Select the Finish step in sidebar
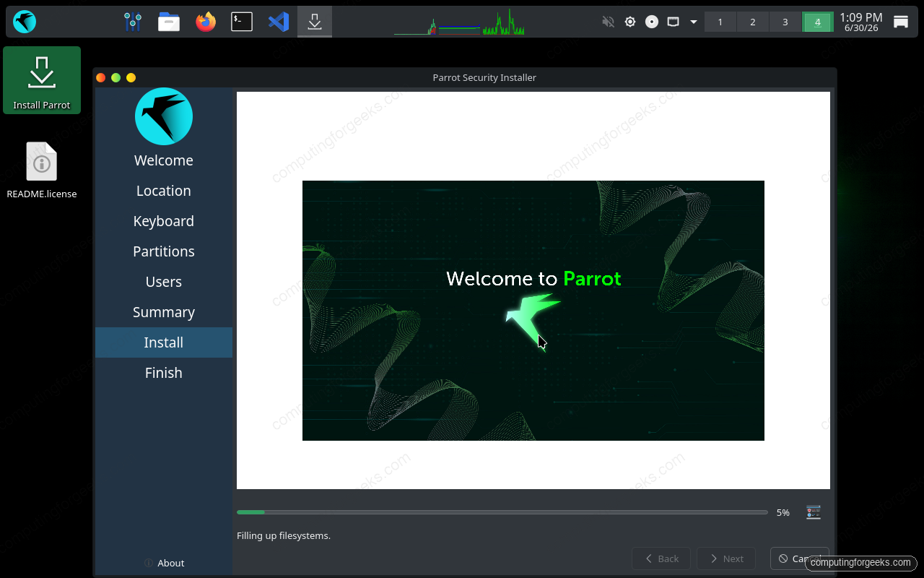 tap(164, 373)
